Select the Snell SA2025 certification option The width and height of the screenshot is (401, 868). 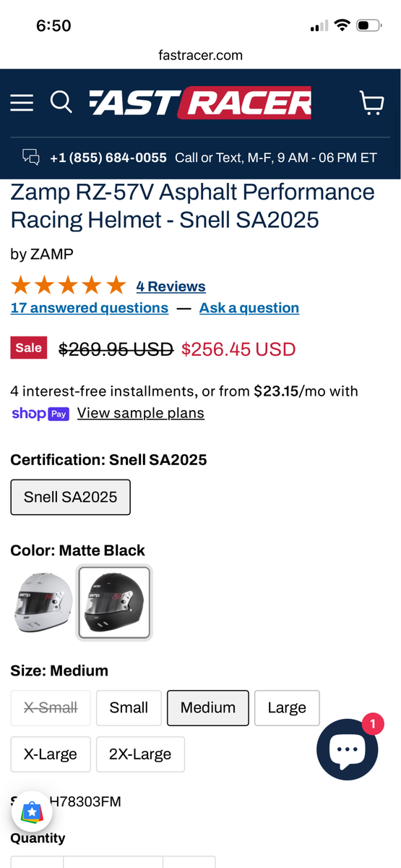coord(70,497)
